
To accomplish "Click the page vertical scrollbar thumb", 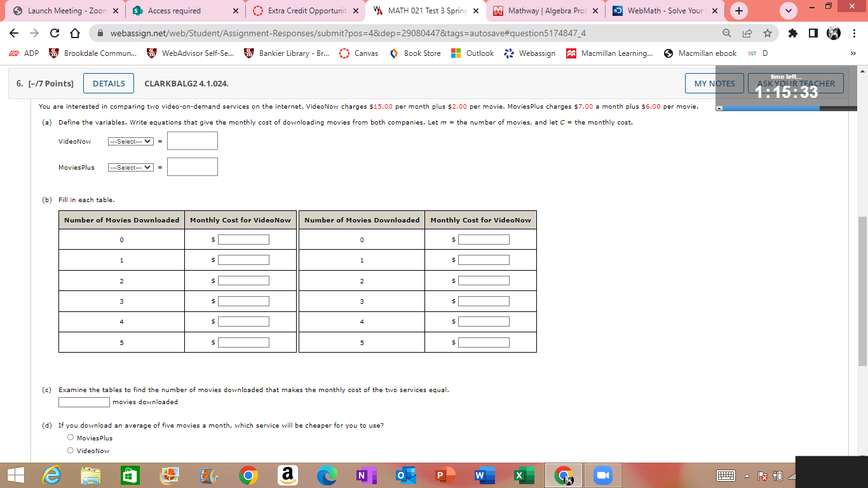I will tap(862, 291).
